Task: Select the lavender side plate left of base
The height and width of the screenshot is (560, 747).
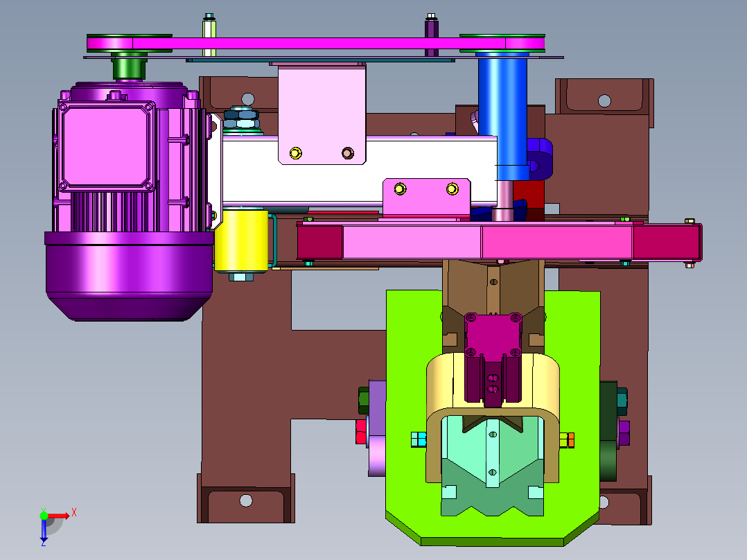Action: (x=377, y=428)
